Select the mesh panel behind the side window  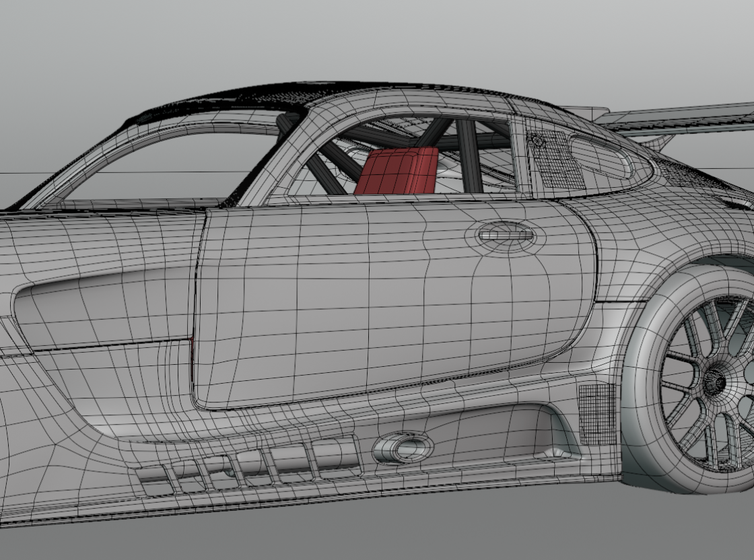click(556, 160)
